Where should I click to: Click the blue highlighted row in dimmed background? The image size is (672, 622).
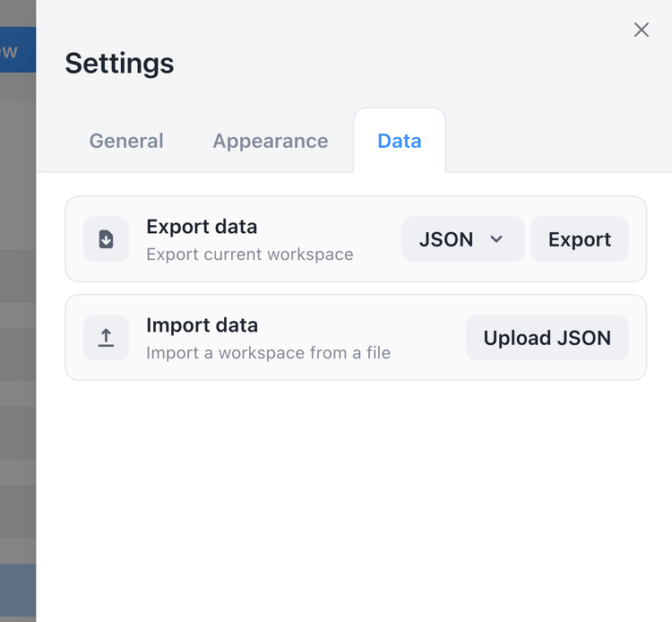pyautogui.click(x=17, y=592)
